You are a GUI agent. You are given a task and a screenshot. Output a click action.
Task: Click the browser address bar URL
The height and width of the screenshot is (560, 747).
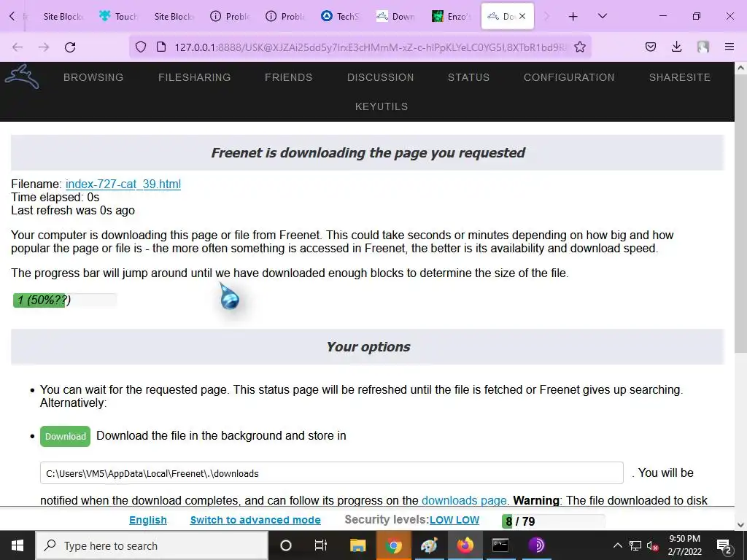(x=370, y=47)
